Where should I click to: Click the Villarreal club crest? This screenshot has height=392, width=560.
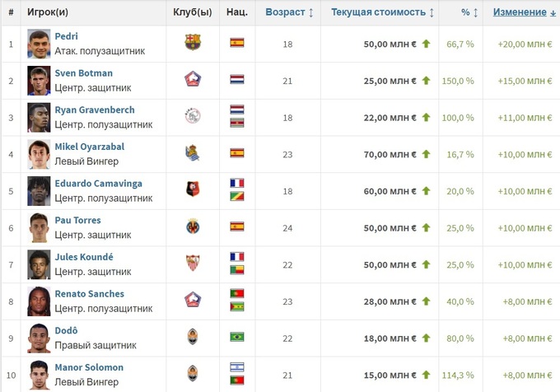(193, 226)
